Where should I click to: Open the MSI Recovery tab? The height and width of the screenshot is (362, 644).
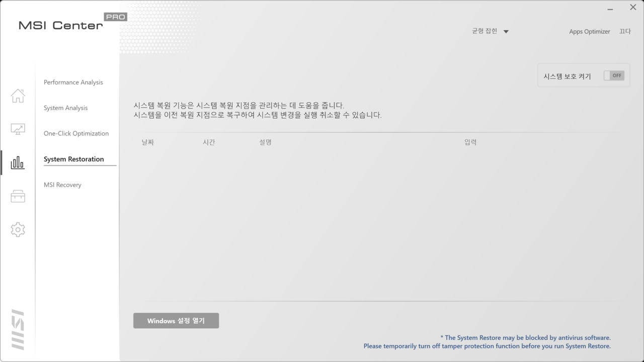62,185
